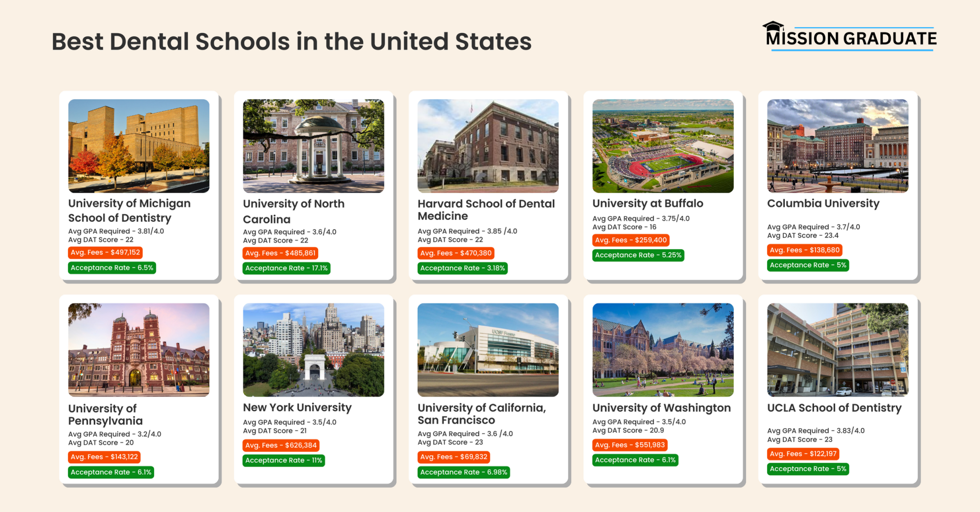Viewport: 980px width, 512px height.
Task: Open the University of Michigan campus photo
Action: pos(139,146)
